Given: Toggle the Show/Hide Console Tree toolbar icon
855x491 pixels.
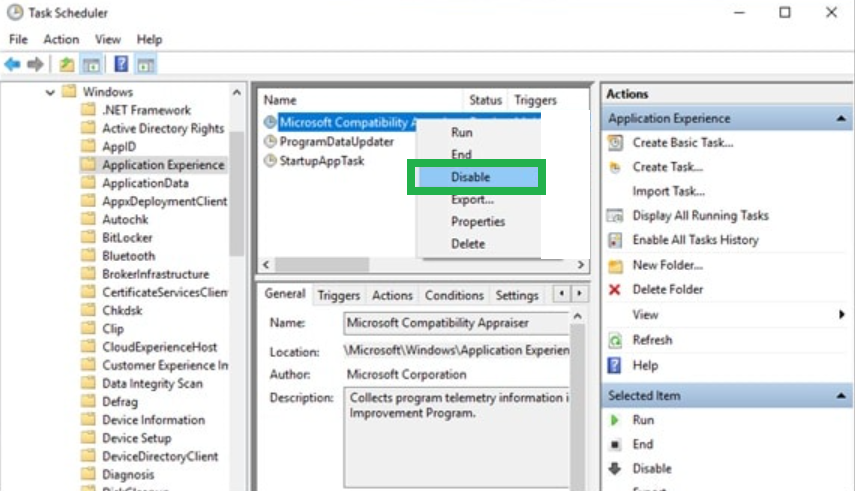Looking at the screenshot, I should click(x=91, y=64).
